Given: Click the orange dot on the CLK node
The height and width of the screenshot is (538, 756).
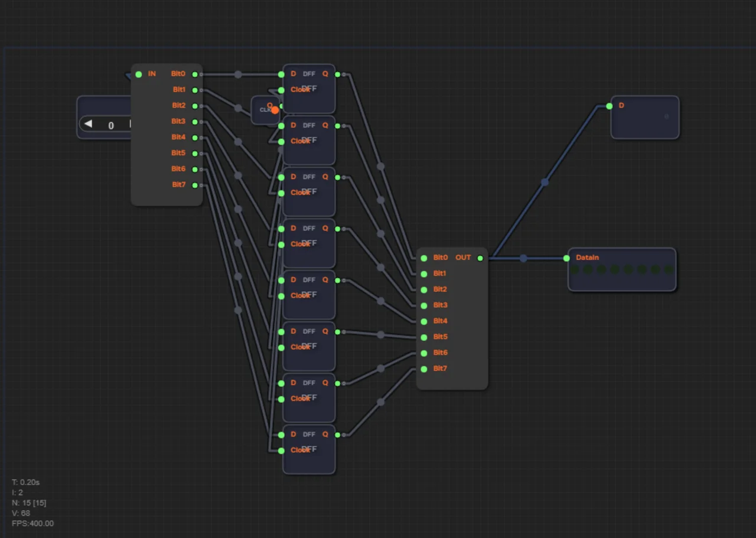Looking at the screenshot, I should coord(275,110).
